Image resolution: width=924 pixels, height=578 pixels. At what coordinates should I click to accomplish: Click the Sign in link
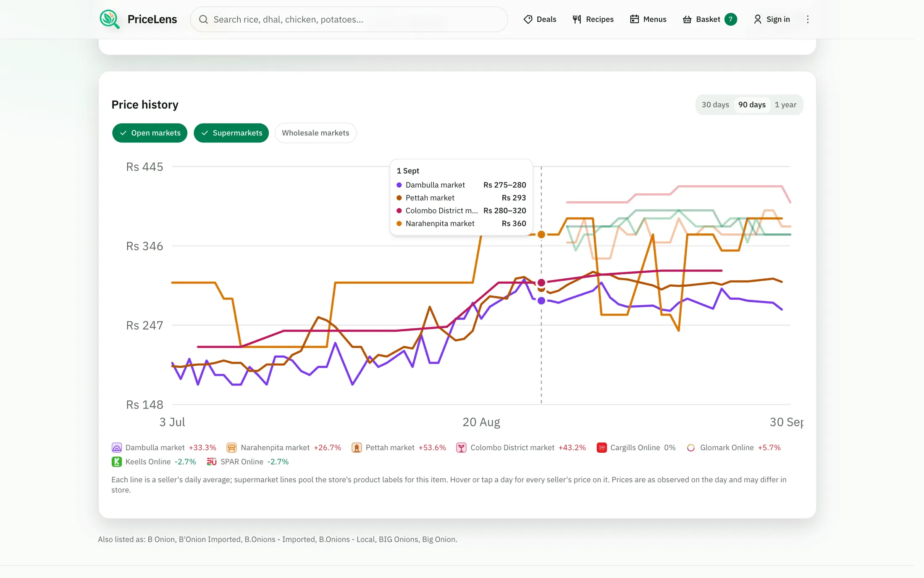(x=772, y=19)
